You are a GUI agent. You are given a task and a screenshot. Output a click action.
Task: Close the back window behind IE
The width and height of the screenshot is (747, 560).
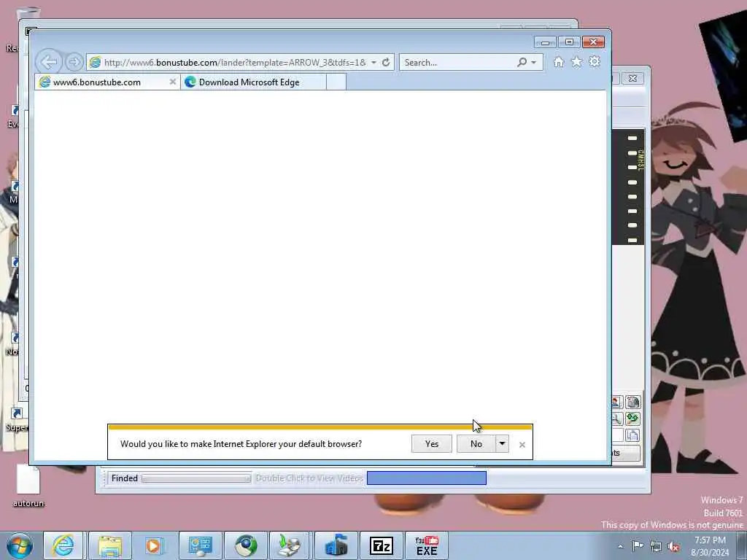[x=632, y=78]
